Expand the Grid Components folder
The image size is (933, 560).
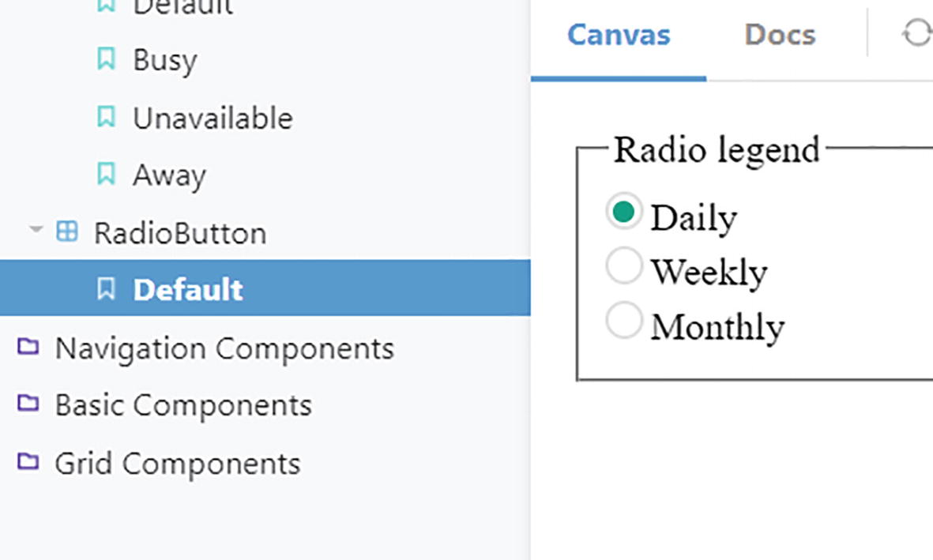177,463
